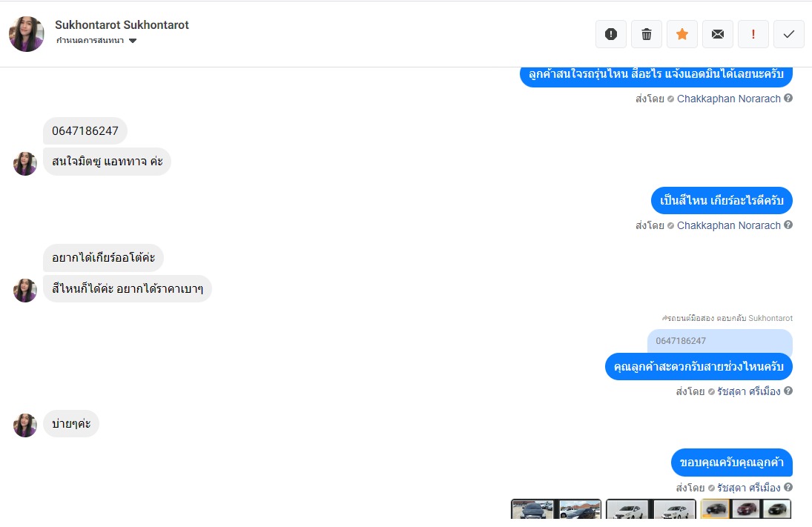Toggle the orange star follow-up icon

[x=682, y=34]
